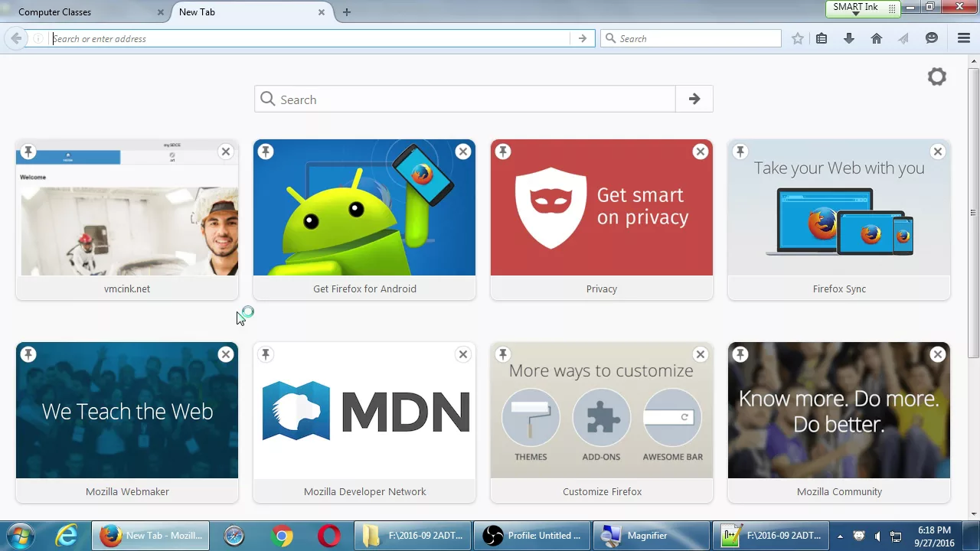This screenshot has height=551, width=980.
Task: Open the Mozilla Developer Network tile
Action: coord(364,422)
